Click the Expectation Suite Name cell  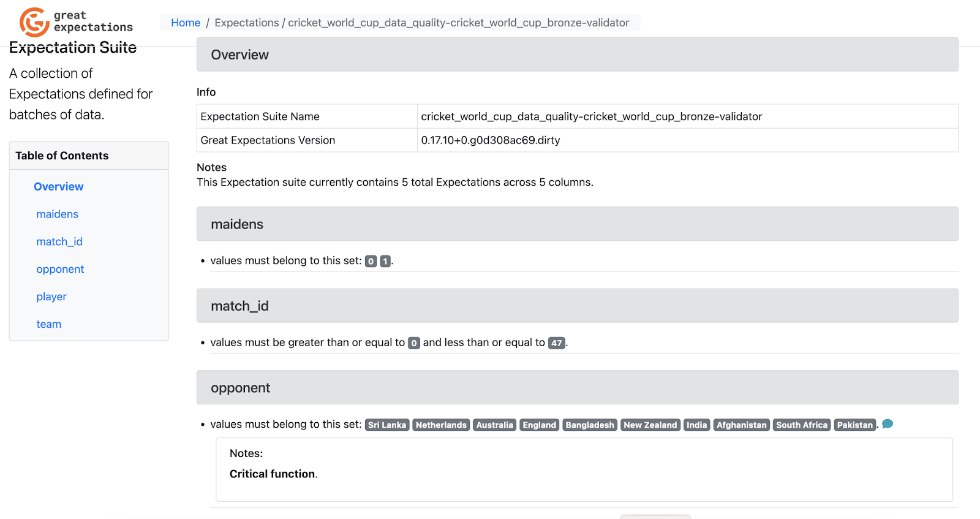[307, 116]
